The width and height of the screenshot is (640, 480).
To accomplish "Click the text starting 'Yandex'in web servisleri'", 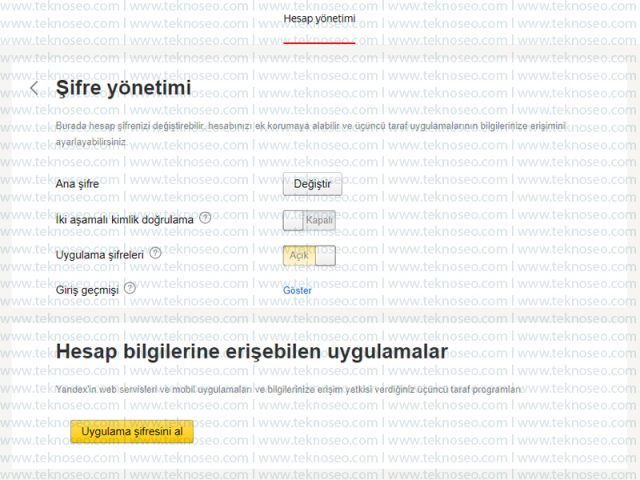I will point(288,389).
